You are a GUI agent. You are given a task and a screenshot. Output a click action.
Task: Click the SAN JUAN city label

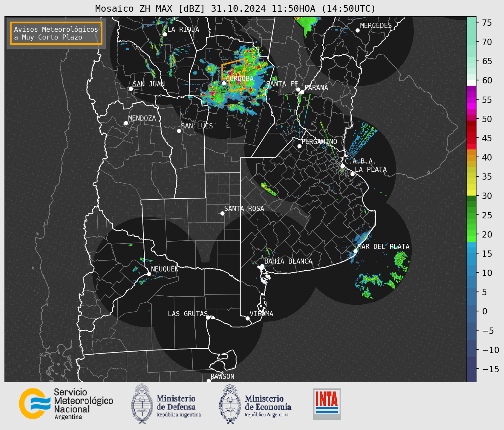(x=148, y=84)
